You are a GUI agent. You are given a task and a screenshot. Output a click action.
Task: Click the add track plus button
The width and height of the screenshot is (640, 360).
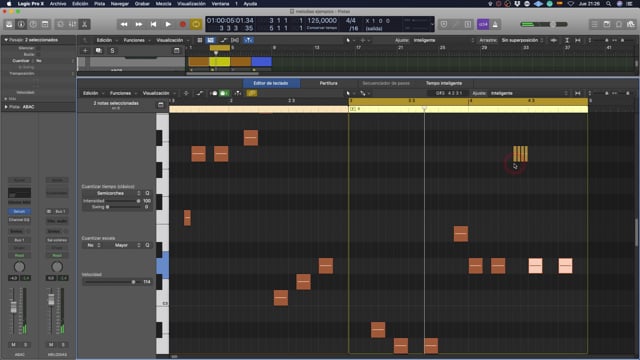click(85, 51)
